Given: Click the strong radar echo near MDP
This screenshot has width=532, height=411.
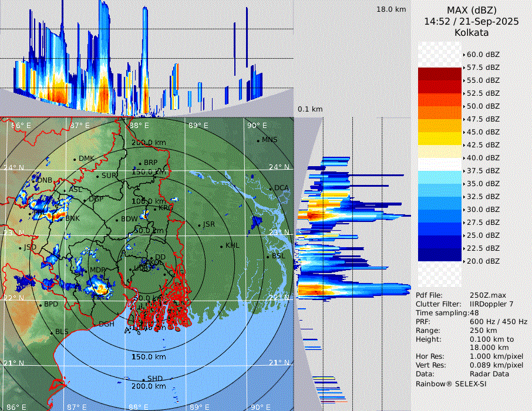Looking at the screenshot, I should click(x=100, y=288).
